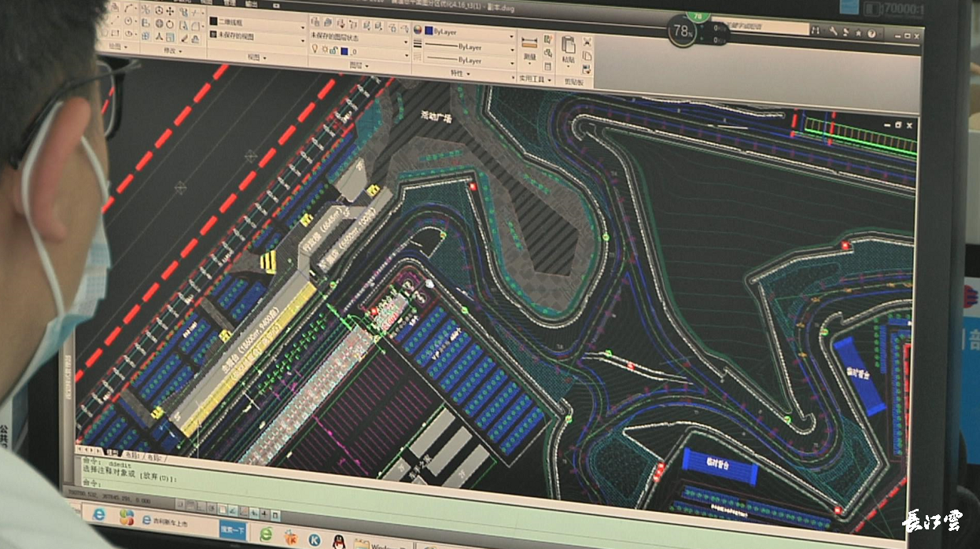The image size is (980, 549).
Task: Click Make Object's Layer Current icon
Action: (327, 23)
